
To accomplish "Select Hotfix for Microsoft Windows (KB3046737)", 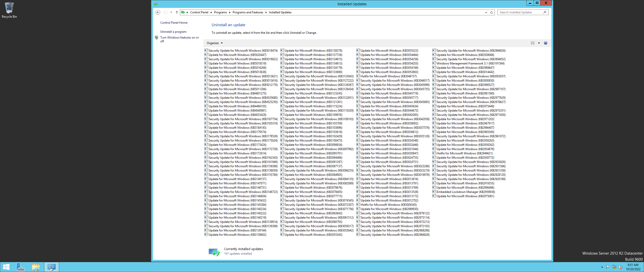I will point(386,76).
